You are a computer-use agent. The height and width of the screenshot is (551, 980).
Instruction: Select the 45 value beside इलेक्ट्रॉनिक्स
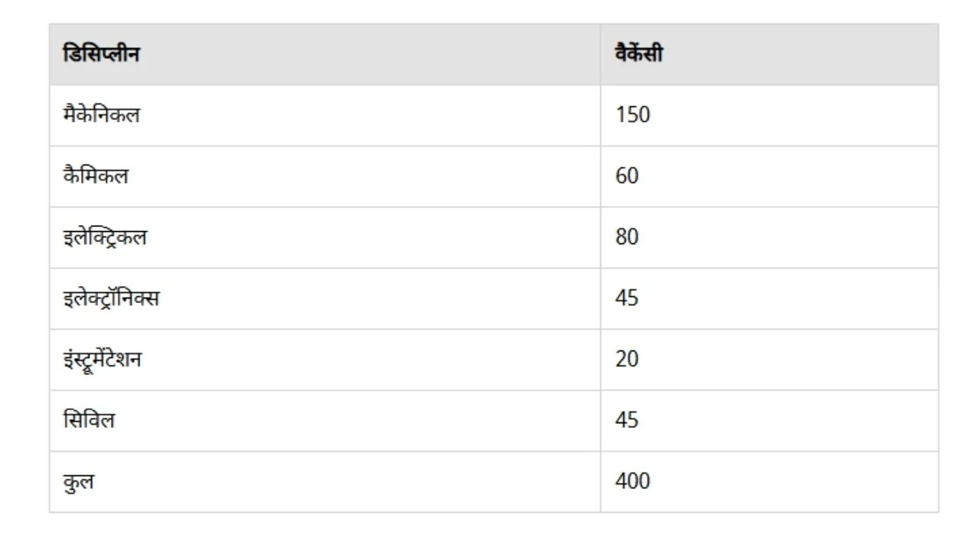coord(627,298)
